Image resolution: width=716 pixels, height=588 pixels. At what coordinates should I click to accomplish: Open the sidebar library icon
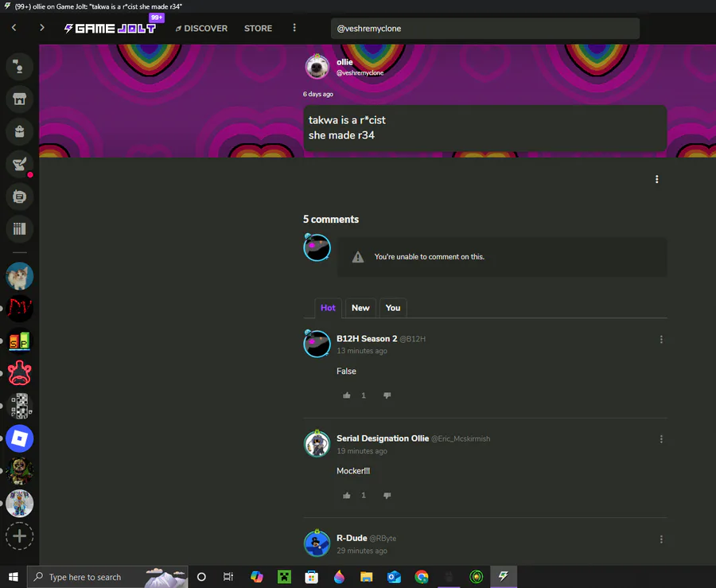[x=19, y=229]
